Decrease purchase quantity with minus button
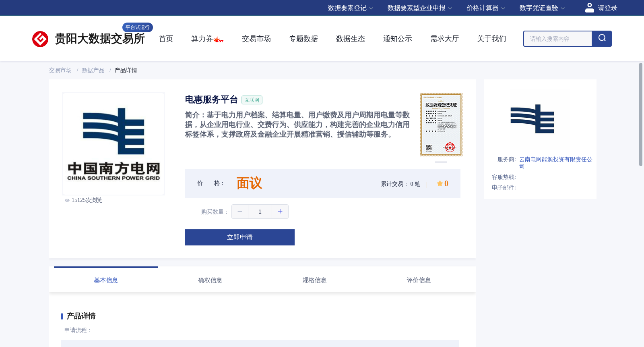 tap(240, 212)
